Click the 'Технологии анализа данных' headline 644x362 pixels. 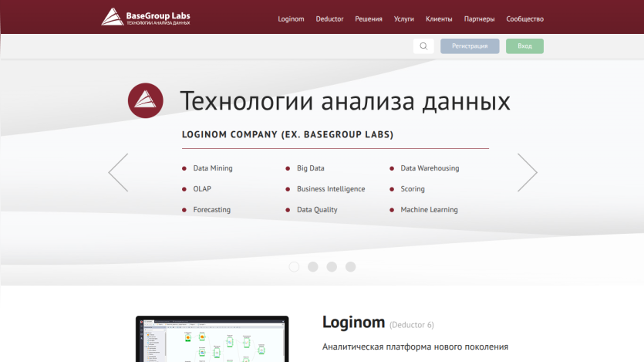tap(345, 101)
